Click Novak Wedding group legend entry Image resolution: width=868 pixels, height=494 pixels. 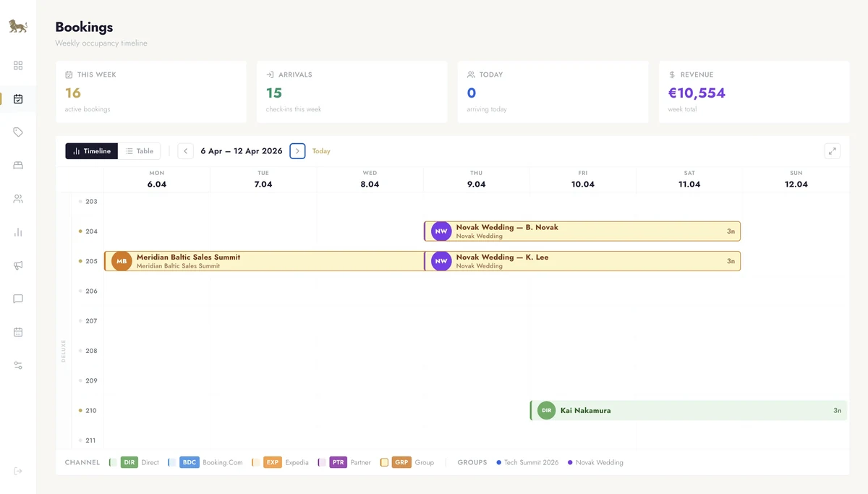595,462
